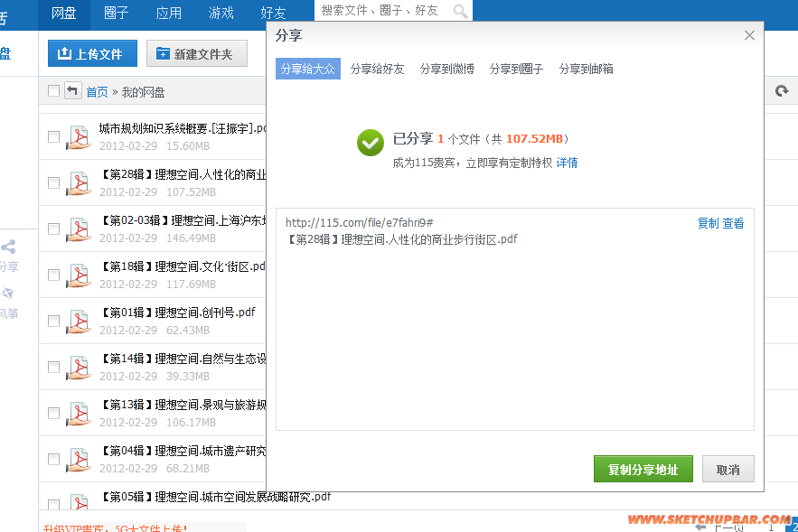
Task: Switch to the 分享到微博 tab
Action: click(446, 69)
